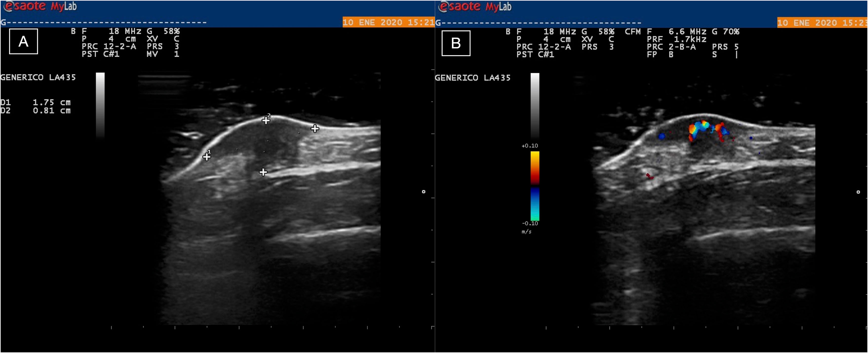The width and height of the screenshot is (868, 353).
Task: Click the Esaote MyLab logo in panel A
Action: [x=41, y=6]
